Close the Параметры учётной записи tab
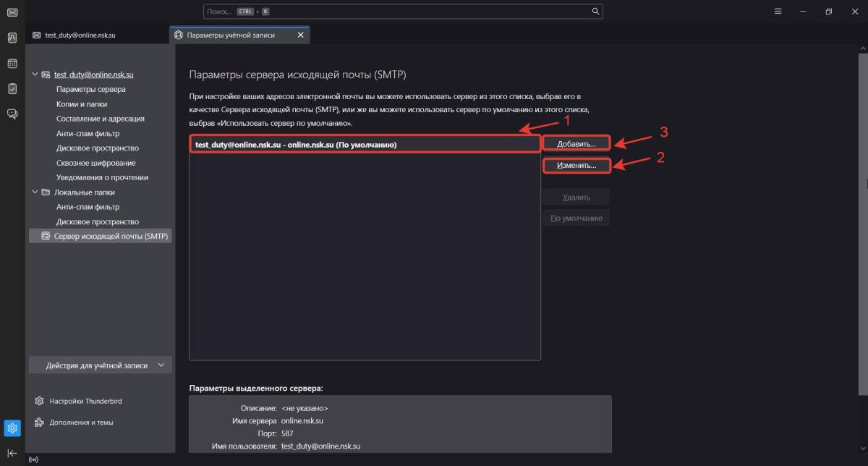 click(x=301, y=35)
